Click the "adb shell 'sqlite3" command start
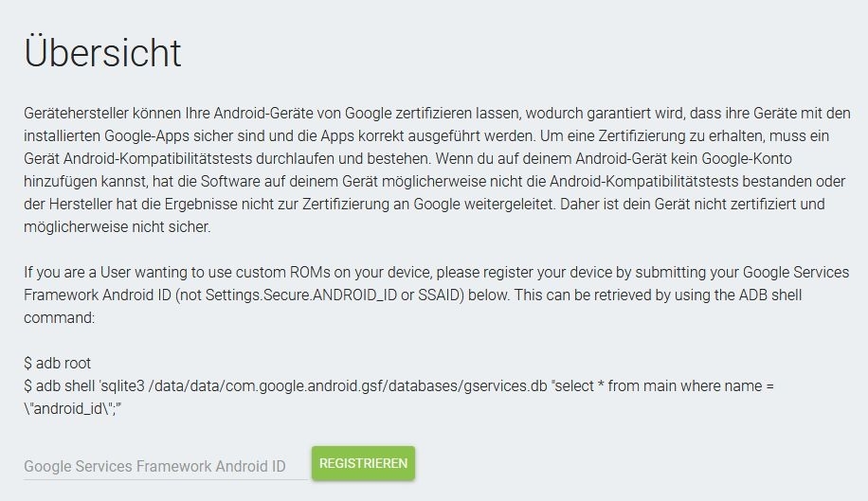Screen dimensions: 868x501 coord(96,385)
